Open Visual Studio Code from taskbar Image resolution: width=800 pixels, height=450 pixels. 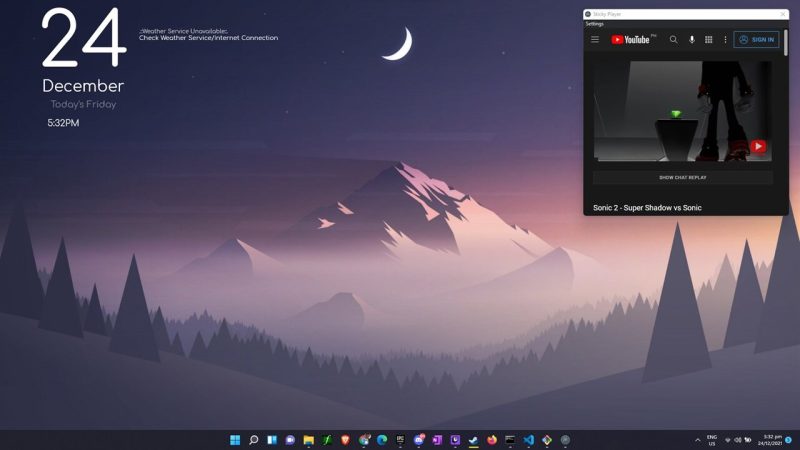click(x=529, y=440)
